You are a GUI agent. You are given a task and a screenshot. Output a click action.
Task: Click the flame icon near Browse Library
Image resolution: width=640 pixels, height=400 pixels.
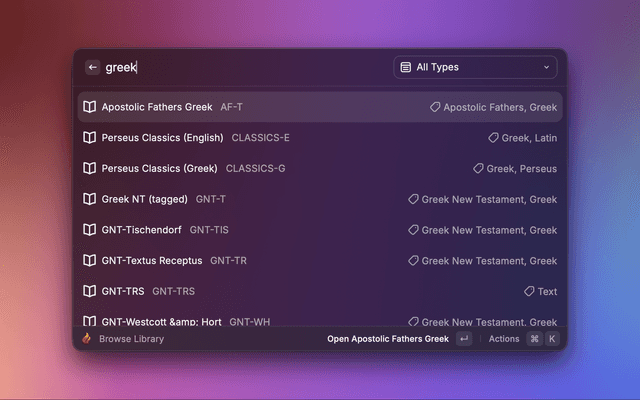coord(87,339)
